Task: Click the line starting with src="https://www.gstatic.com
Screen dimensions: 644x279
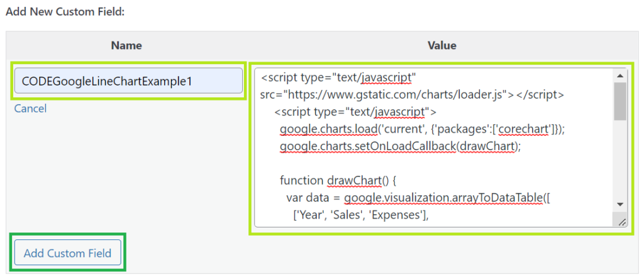Action: pyautogui.click(x=413, y=95)
